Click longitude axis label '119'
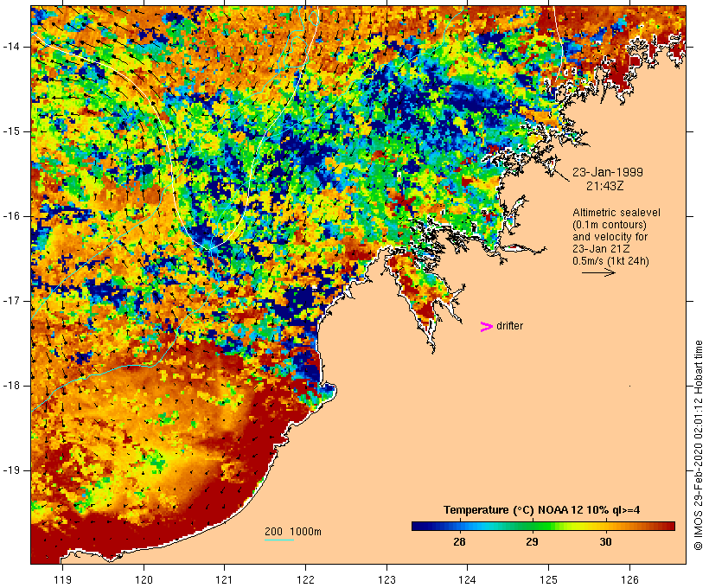 pos(62,579)
